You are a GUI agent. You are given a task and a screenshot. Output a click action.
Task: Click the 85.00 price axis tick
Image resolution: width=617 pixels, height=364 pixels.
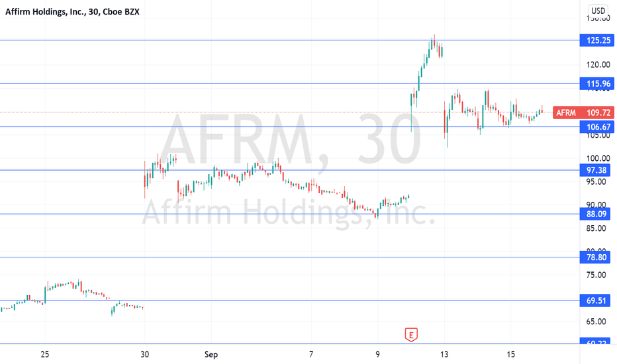pos(596,228)
